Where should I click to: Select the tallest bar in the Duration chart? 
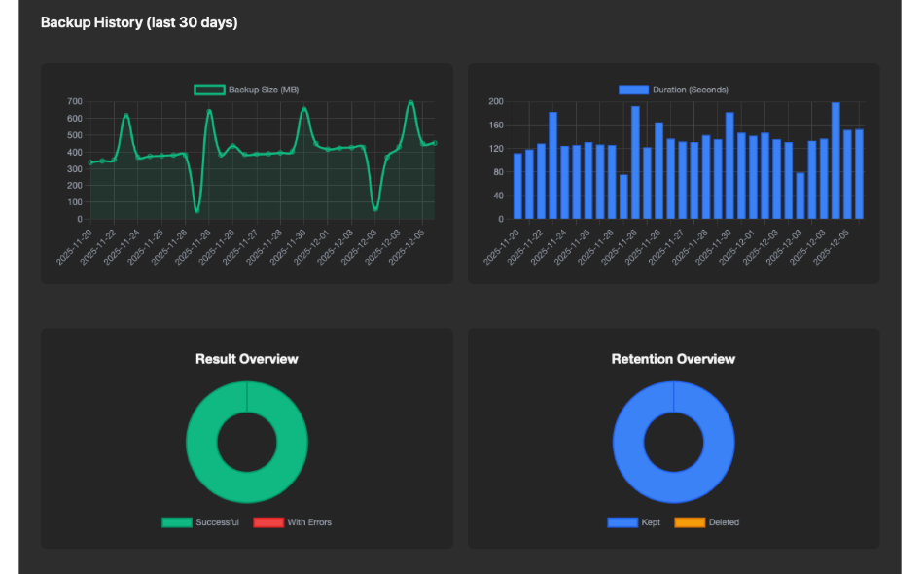pos(835,161)
